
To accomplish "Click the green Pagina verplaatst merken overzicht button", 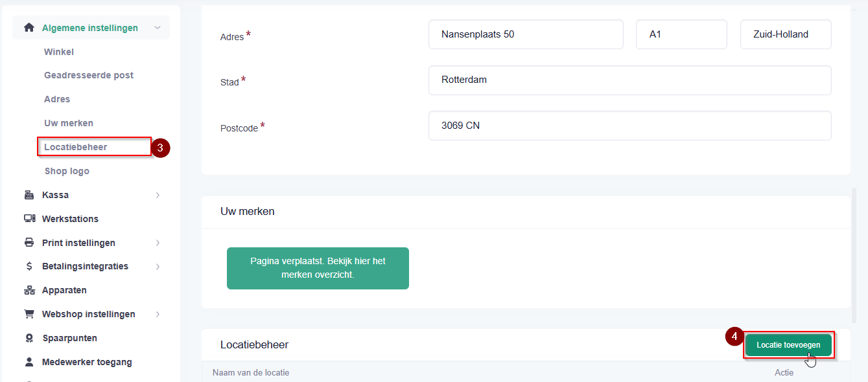I will click(x=318, y=268).
